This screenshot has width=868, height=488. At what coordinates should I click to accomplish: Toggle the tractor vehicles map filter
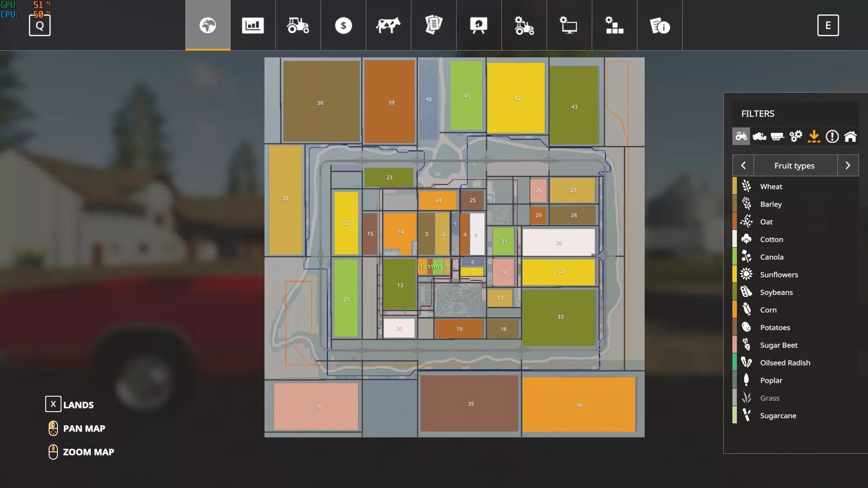[741, 136]
